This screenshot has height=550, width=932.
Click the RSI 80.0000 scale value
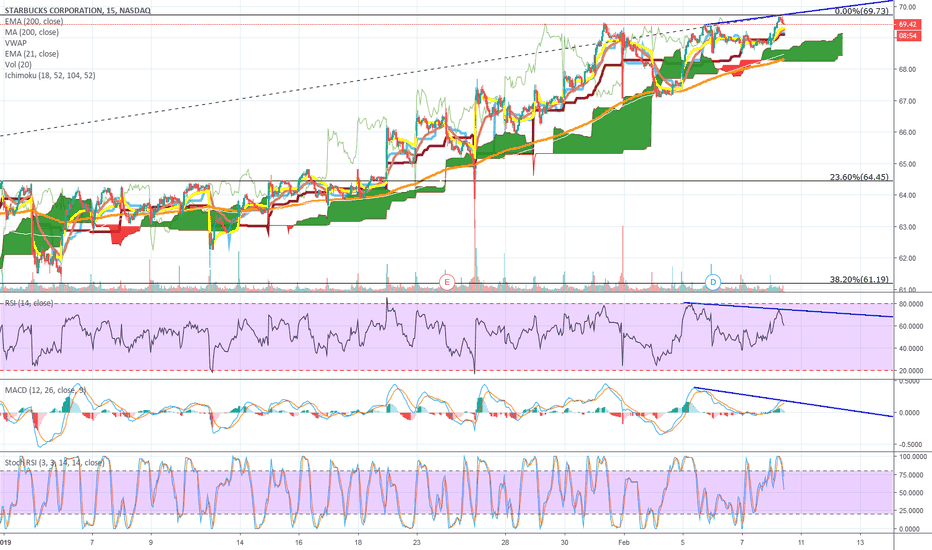pos(910,304)
